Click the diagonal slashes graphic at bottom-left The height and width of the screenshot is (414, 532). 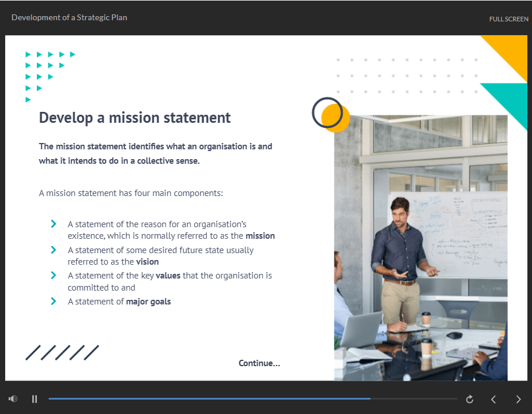tap(62, 353)
